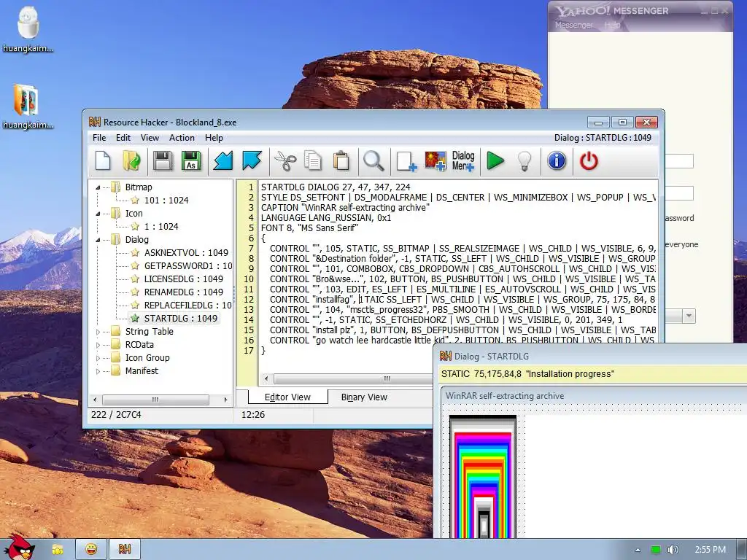Copy using the two-pages icon
The height and width of the screenshot is (560, 747).
click(313, 161)
